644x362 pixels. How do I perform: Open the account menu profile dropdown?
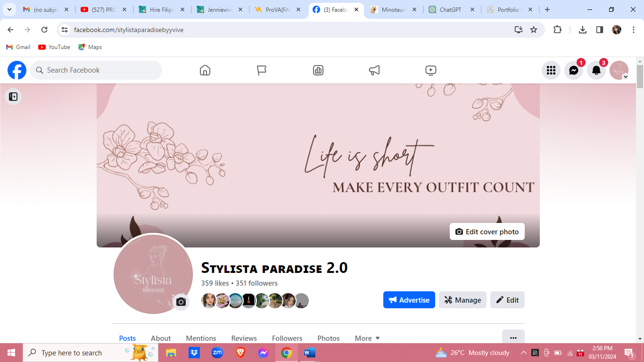pyautogui.click(x=619, y=70)
